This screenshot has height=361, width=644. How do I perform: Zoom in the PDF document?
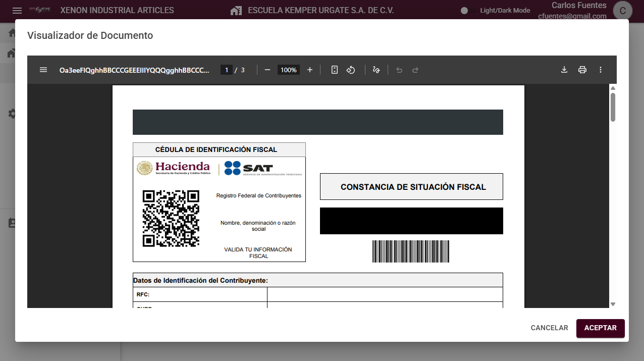310,70
